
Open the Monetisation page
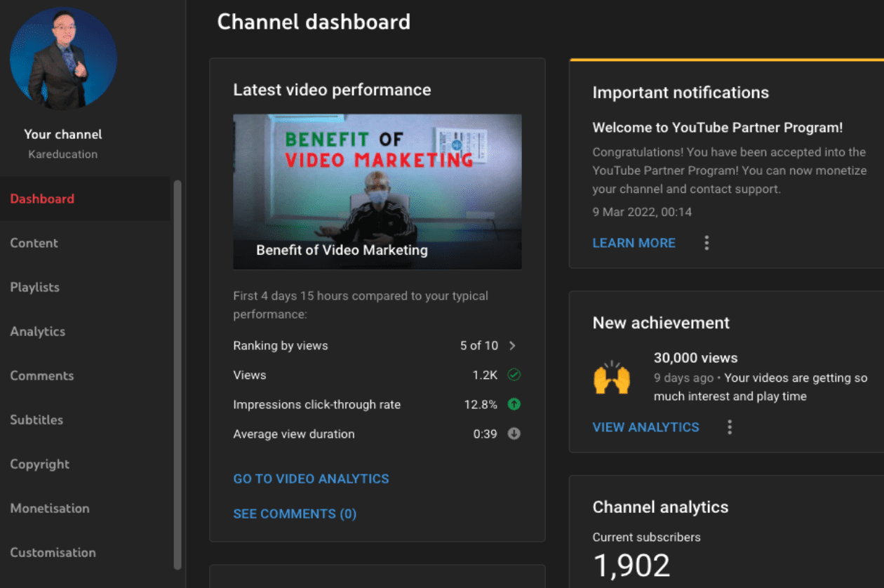click(49, 508)
